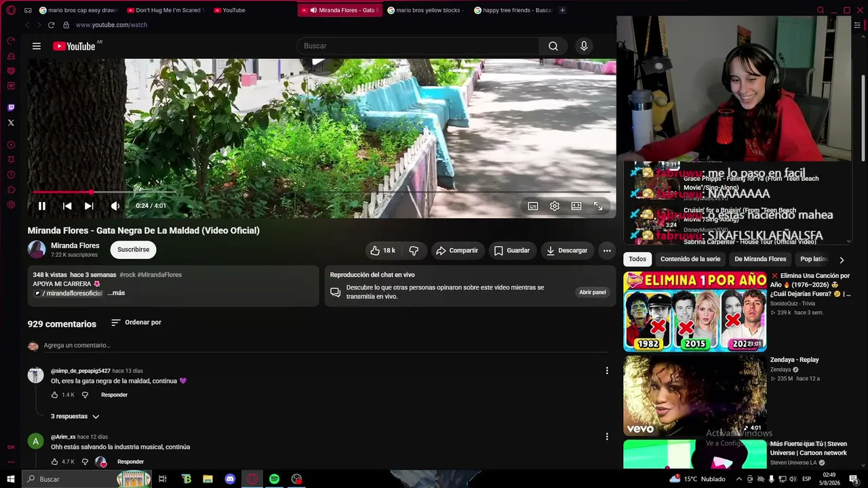868x488 pixels.
Task: Open the Miranda Flores channel avatar
Action: pyautogui.click(x=37, y=249)
